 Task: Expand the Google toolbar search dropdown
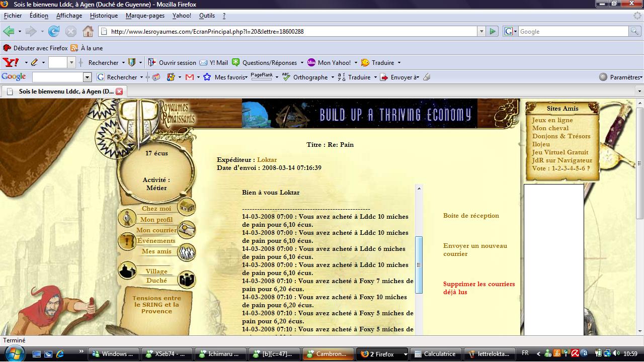[87, 77]
